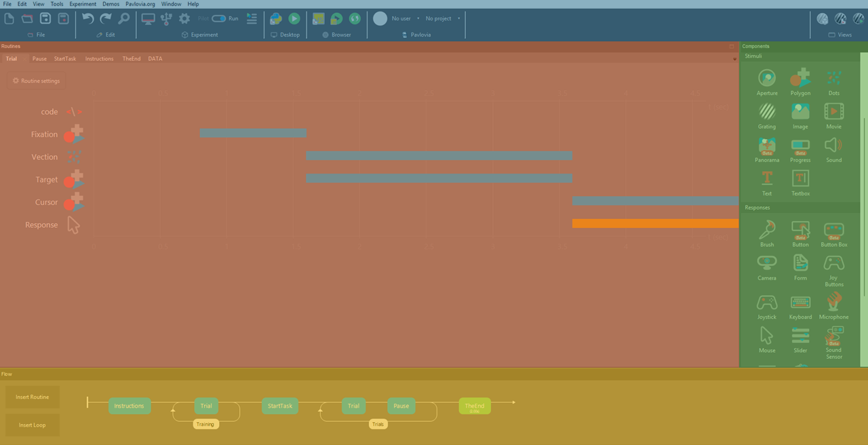The width and height of the screenshot is (868, 445).
Task: Add a Button Box response component
Action: (834, 233)
